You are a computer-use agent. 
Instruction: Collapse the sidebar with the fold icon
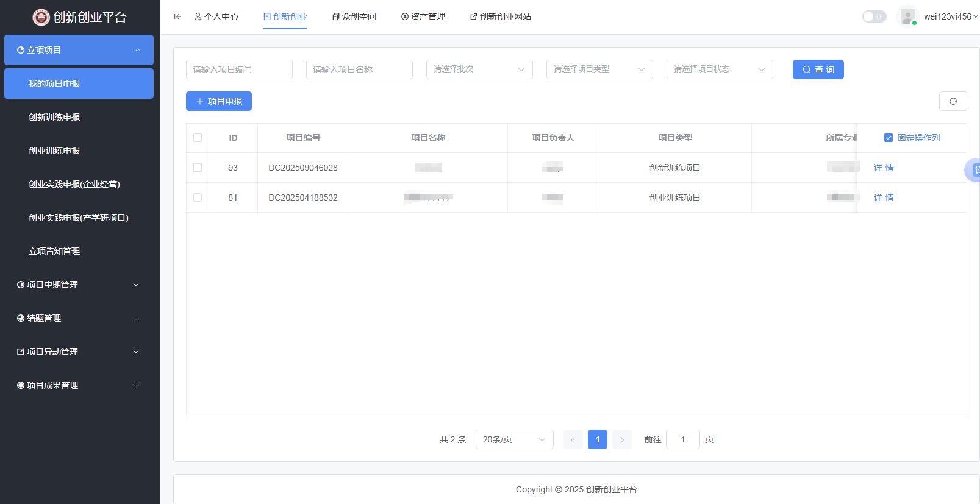[x=177, y=16]
